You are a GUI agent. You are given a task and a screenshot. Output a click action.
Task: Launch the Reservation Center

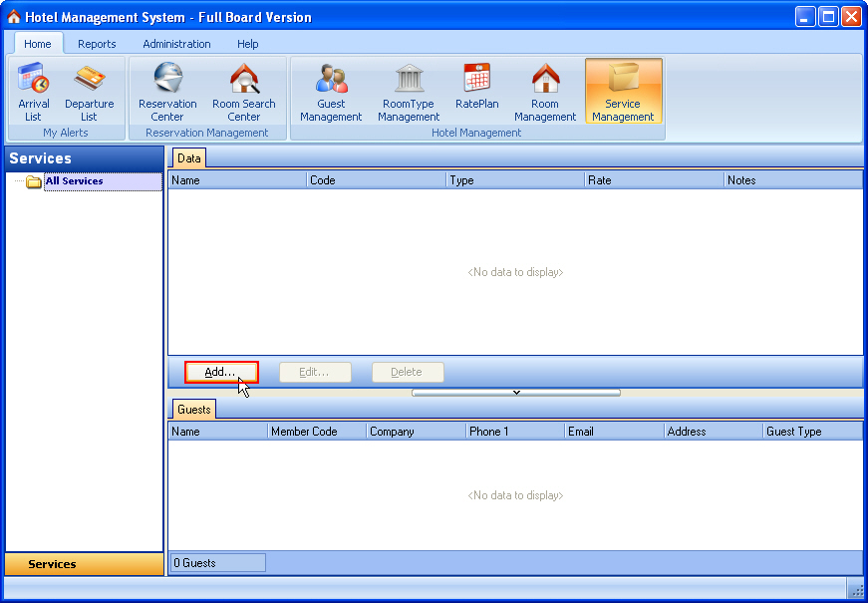167,92
